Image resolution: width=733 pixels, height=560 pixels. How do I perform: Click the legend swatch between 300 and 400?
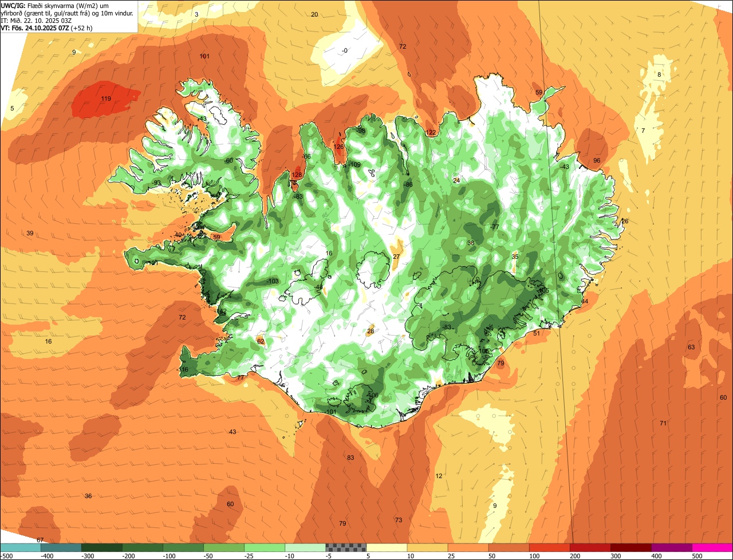[630, 547]
